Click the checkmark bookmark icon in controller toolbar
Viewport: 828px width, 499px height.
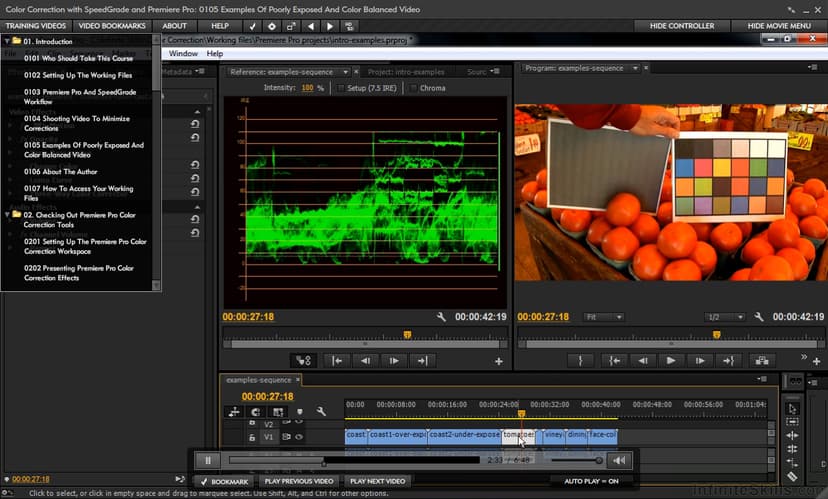[252, 26]
